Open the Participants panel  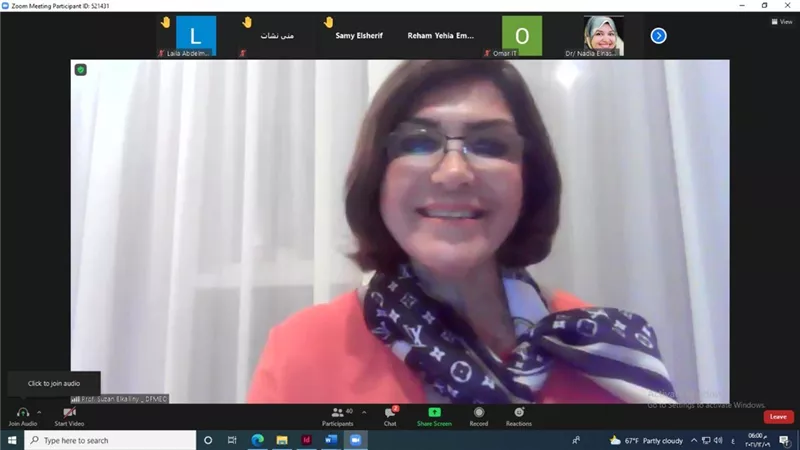pos(337,416)
